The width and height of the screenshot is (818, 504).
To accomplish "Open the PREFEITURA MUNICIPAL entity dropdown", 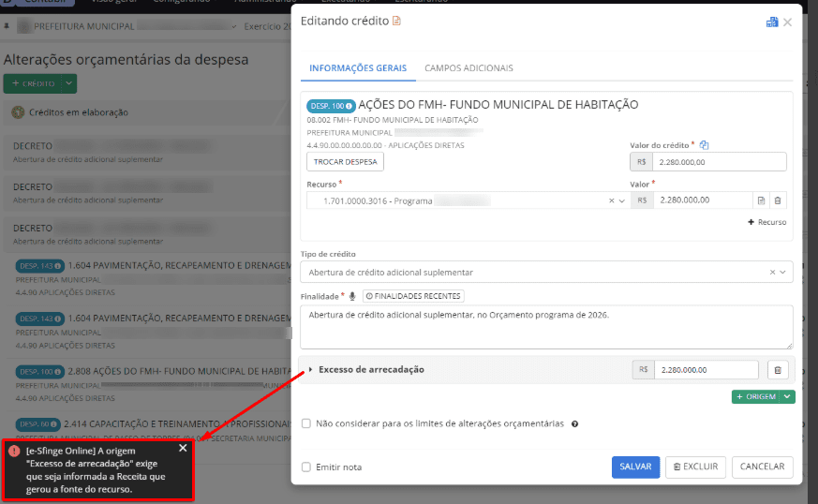I will click(234, 26).
